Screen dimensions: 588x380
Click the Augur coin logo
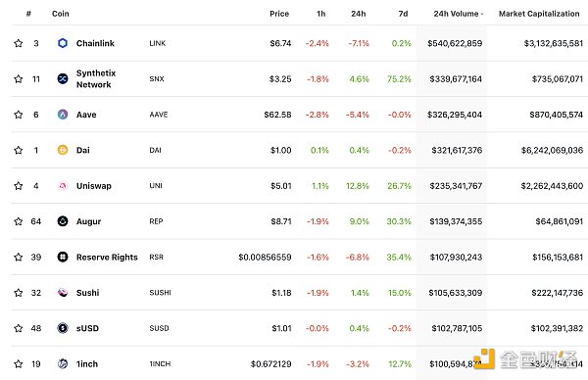(63, 221)
